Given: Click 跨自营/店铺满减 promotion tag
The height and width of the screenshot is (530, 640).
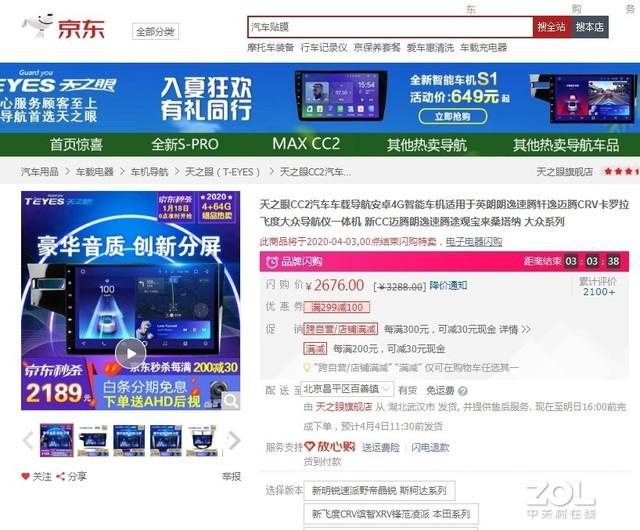Looking at the screenshot, I should tap(341, 329).
